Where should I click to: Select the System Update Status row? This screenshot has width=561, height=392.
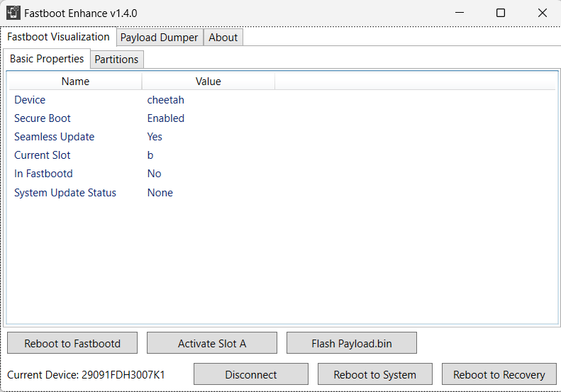[65, 193]
